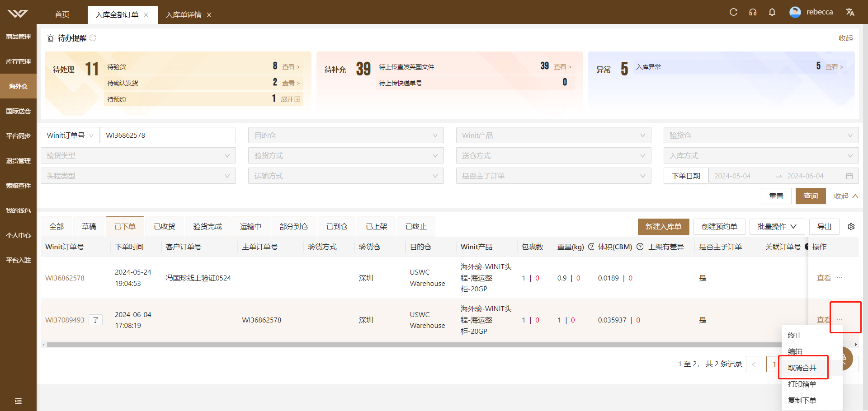Open 验货类型 dropdown
Screen dimensions: 868x411
click(x=138, y=155)
